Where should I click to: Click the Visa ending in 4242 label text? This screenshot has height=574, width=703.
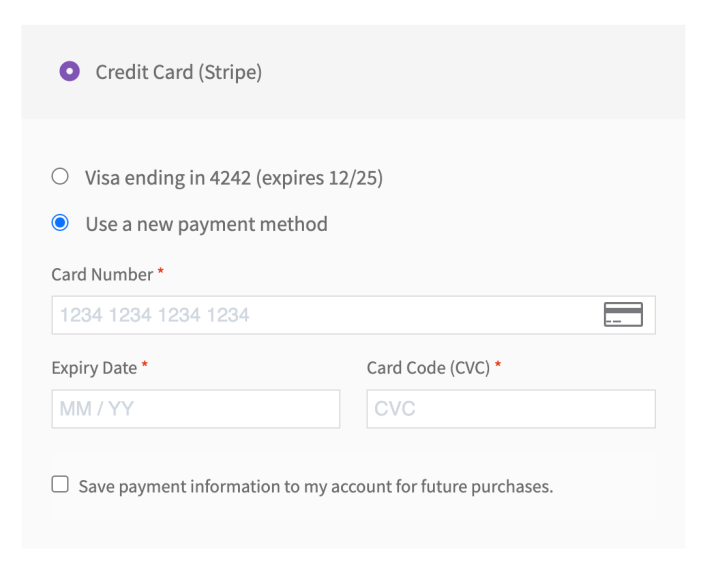pyautogui.click(x=234, y=178)
